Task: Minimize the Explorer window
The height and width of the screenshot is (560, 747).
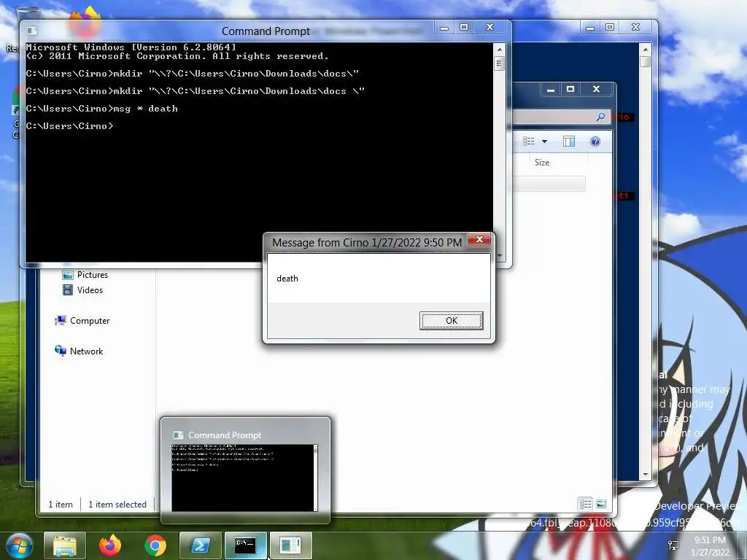Action: pyautogui.click(x=551, y=90)
